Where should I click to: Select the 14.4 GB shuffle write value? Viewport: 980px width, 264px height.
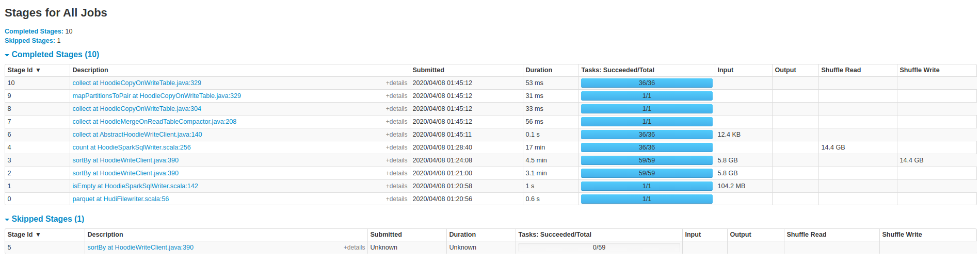[x=911, y=160]
